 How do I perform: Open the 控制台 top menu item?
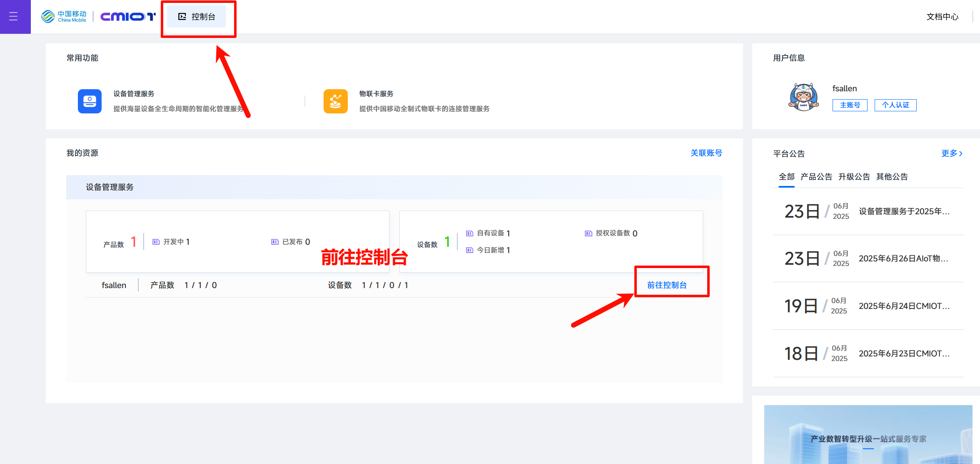(x=197, y=17)
